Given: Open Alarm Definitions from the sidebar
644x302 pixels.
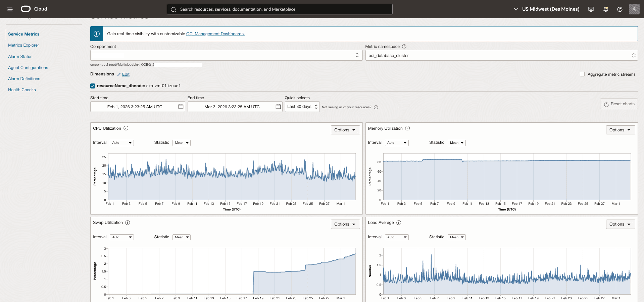Looking at the screenshot, I should coord(24,78).
